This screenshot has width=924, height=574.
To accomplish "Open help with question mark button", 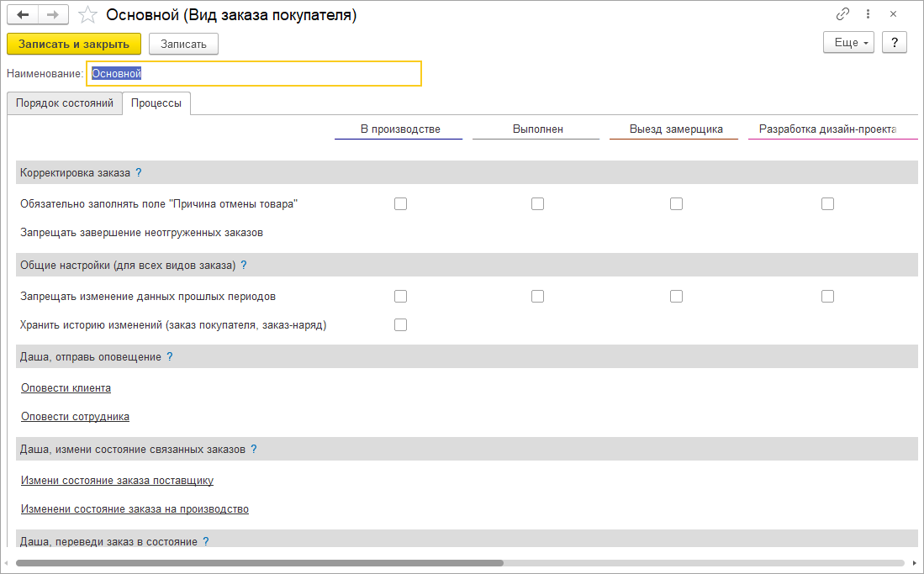I will pos(895,43).
